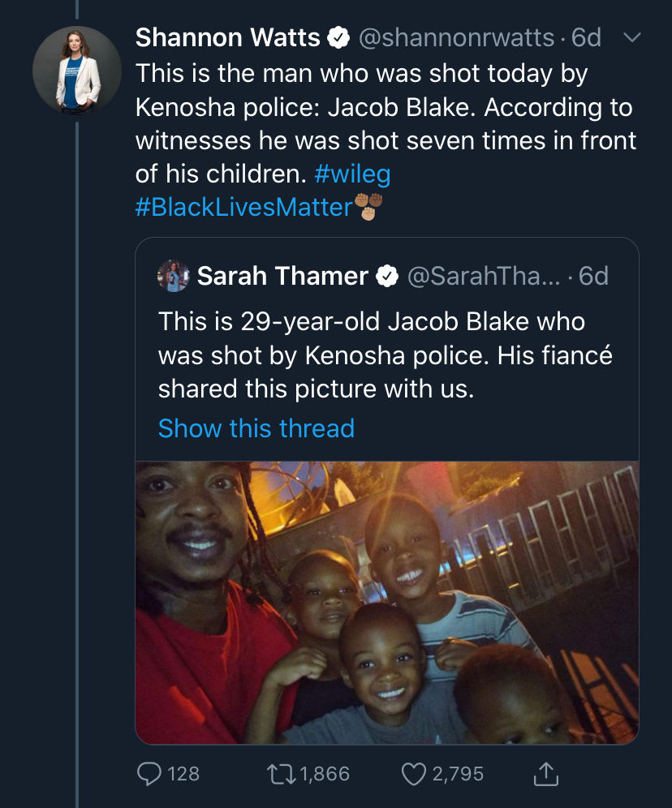View 128 replies count
The height and width of the screenshot is (808, 672).
pyautogui.click(x=183, y=774)
